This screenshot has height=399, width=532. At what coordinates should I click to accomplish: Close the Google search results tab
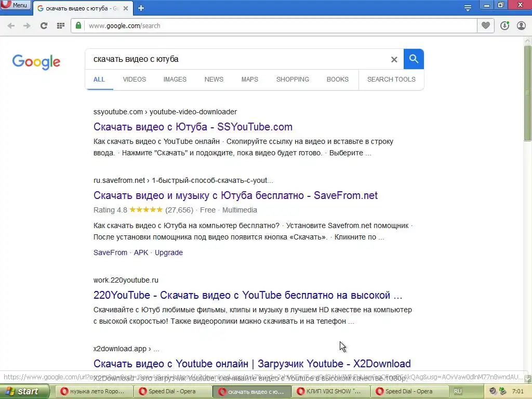pyautogui.click(x=126, y=8)
